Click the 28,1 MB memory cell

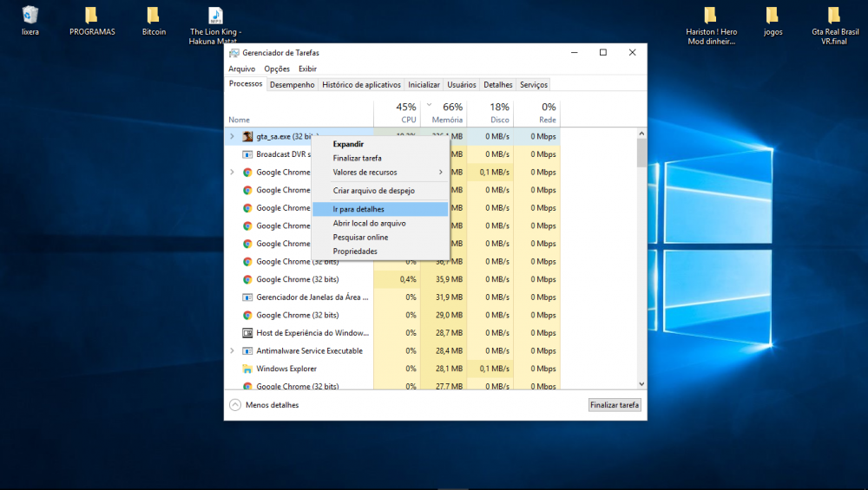[444, 369]
